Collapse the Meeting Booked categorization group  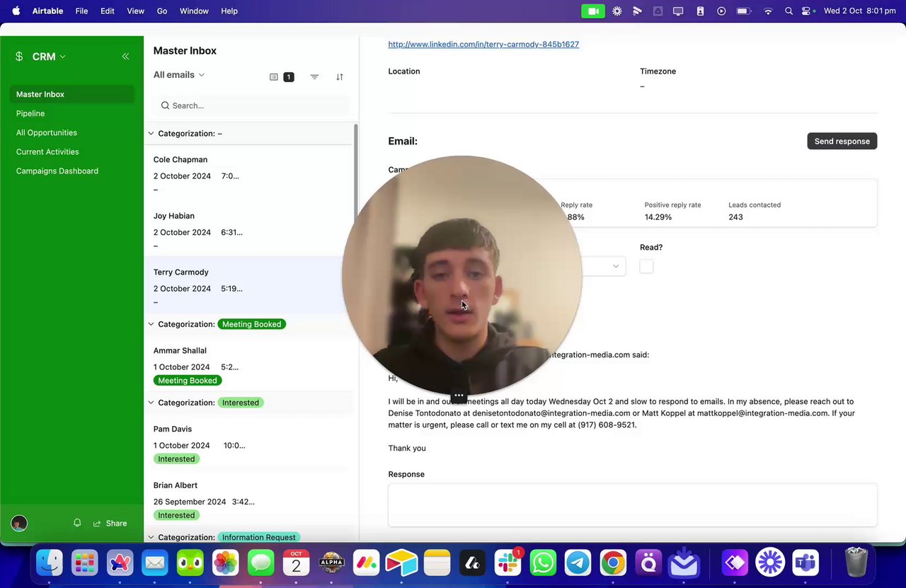151,324
